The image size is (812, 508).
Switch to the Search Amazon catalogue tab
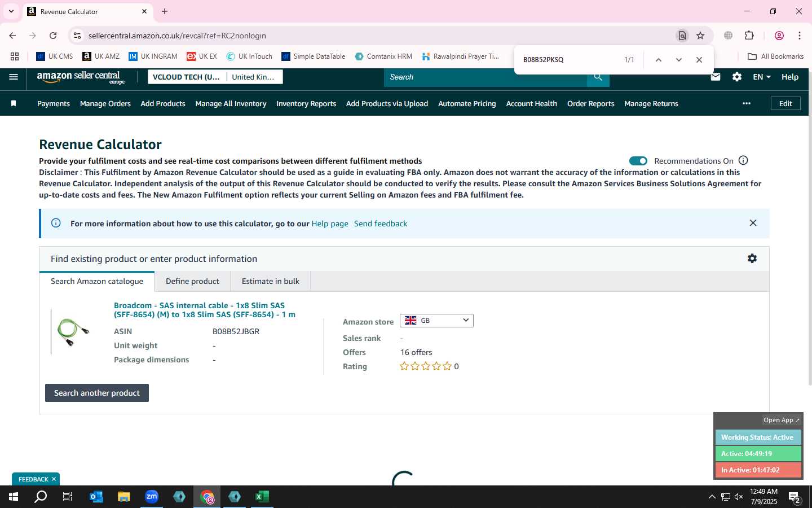point(97,281)
